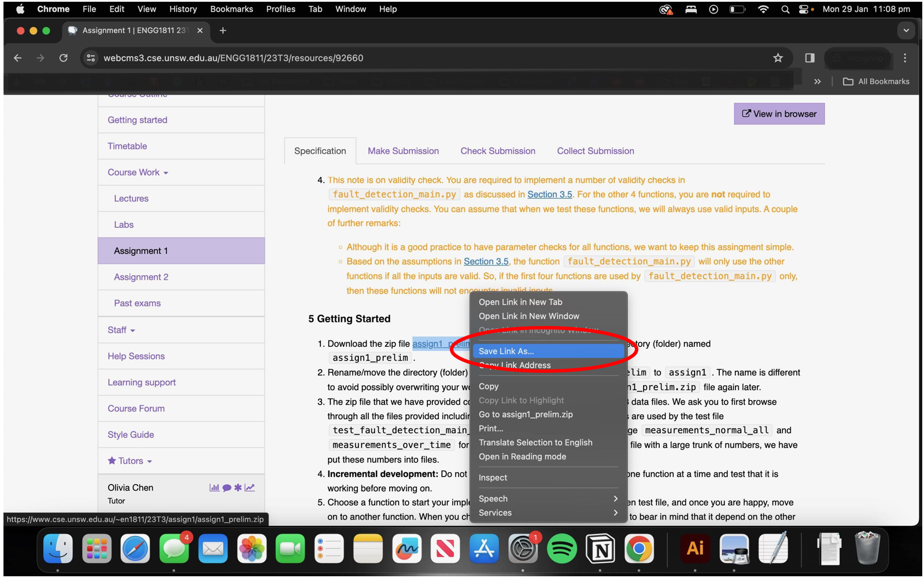Open the Collect Submission tab
This screenshot has height=578, width=924.
(596, 151)
